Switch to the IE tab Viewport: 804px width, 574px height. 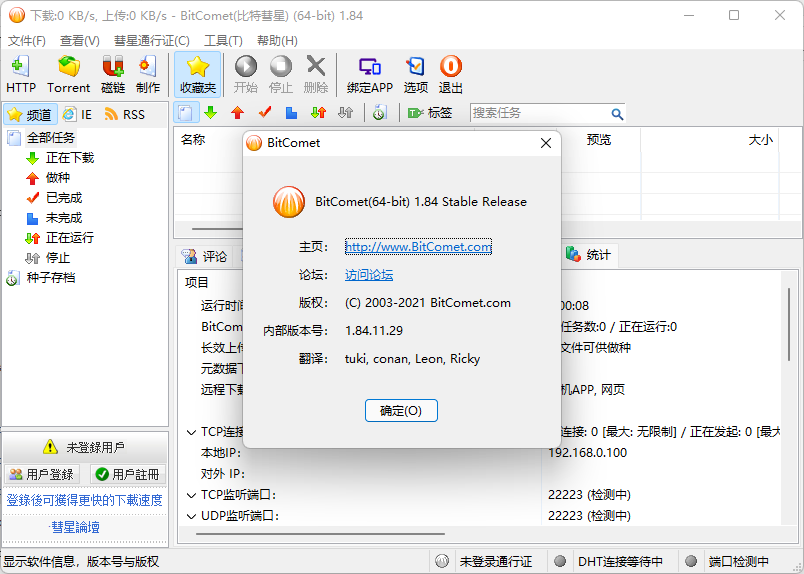77,114
